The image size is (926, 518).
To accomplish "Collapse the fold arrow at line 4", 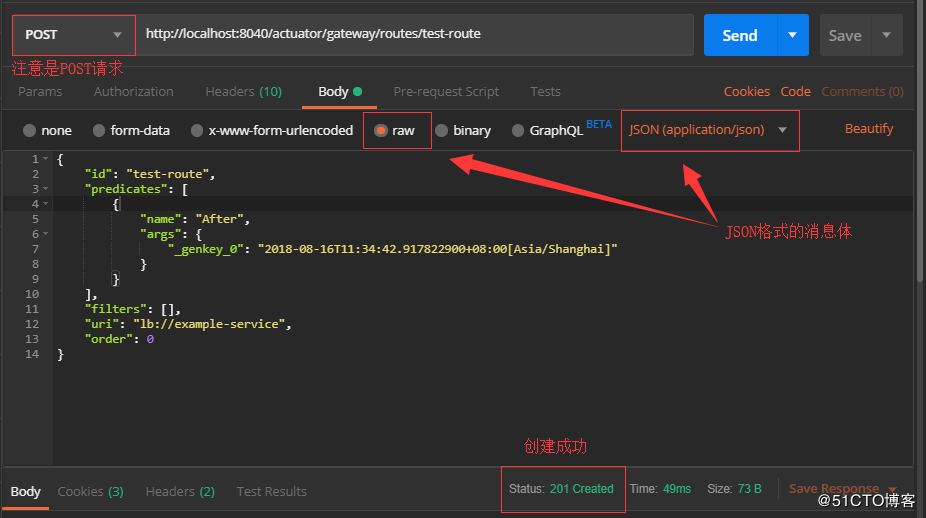I will coord(45,204).
